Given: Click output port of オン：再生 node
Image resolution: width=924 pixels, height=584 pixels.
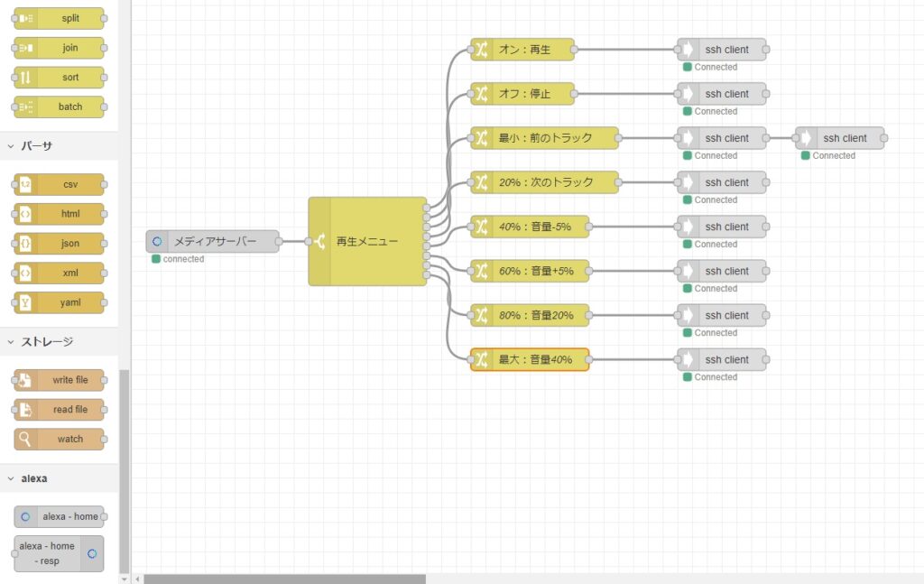Looking at the screenshot, I should click(575, 50).
